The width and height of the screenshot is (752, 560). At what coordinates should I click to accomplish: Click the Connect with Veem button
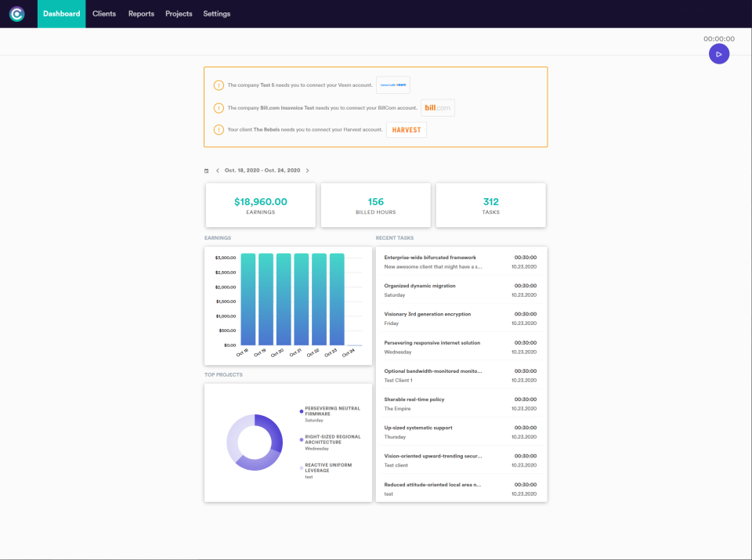pyautogui.click(x=392, y=85)
